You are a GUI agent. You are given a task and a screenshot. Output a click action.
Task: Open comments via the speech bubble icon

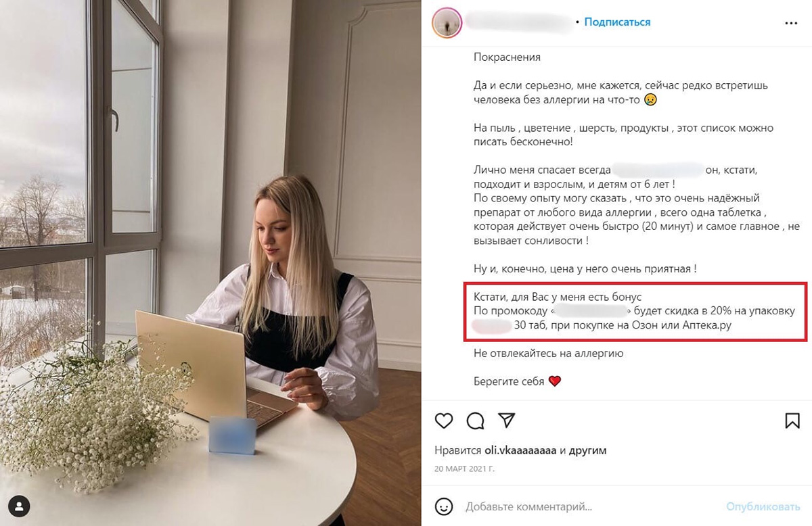click(476, 421)
